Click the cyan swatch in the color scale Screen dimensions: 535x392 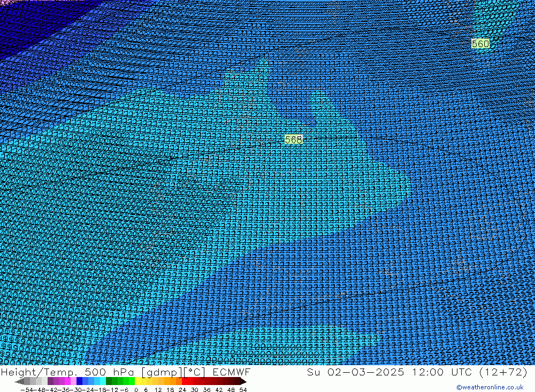[x=103, y=381]
